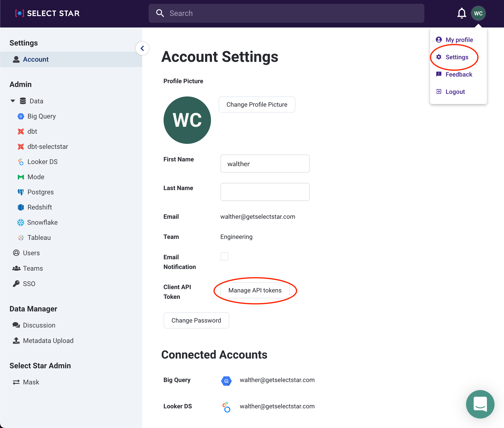Click the search magnifier icon
The width and height of the screenshot is (504, 428).
click(x=160, y=13)
